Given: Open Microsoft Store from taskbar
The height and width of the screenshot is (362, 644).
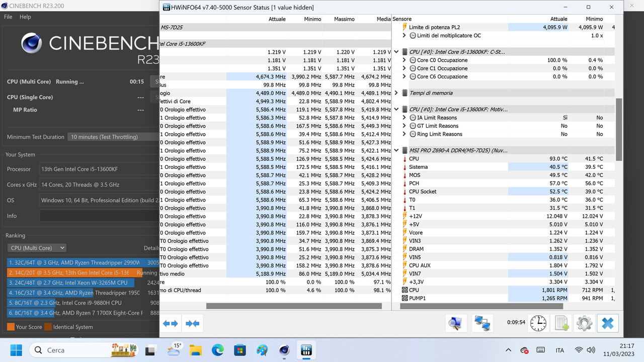Looking at the screenshot, I should [x=240, y=350].
